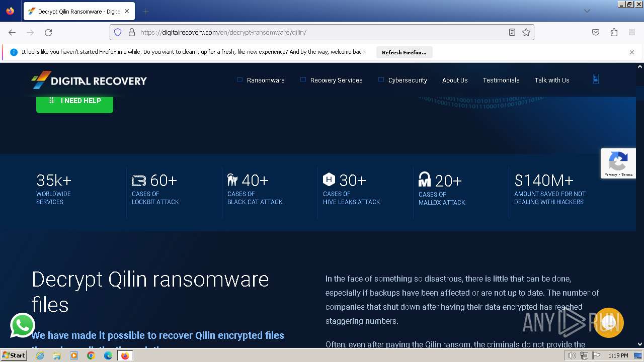Viewport: 644px width, 362px height.
Task: Click the 35k+ Worldwide Services stat
Action: click(54, 189)
